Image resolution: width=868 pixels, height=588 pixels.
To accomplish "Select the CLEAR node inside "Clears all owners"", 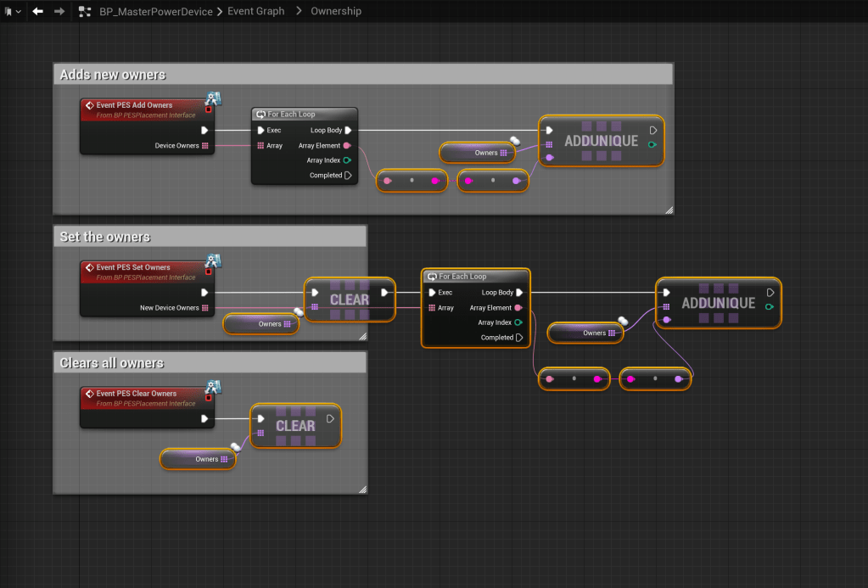I will point(295,425).
